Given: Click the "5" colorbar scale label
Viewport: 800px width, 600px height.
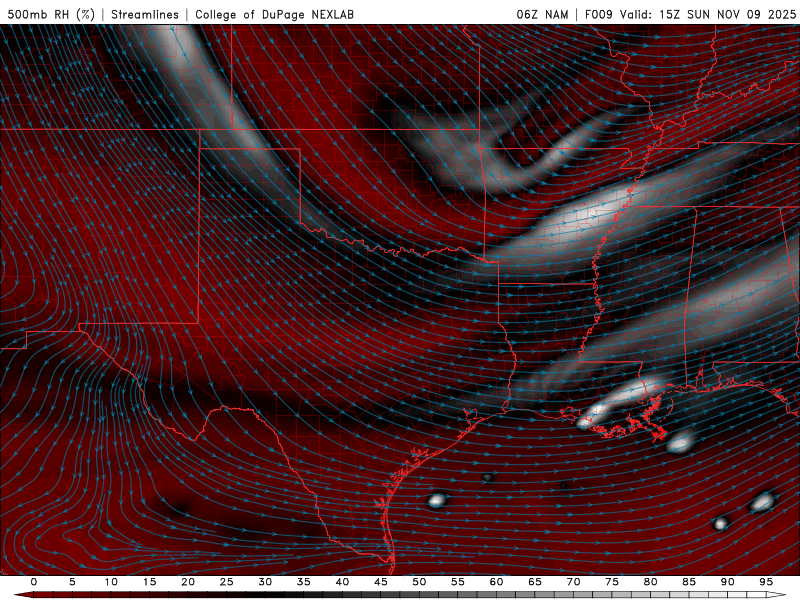Looking at the screenshot, I should 72,582.
